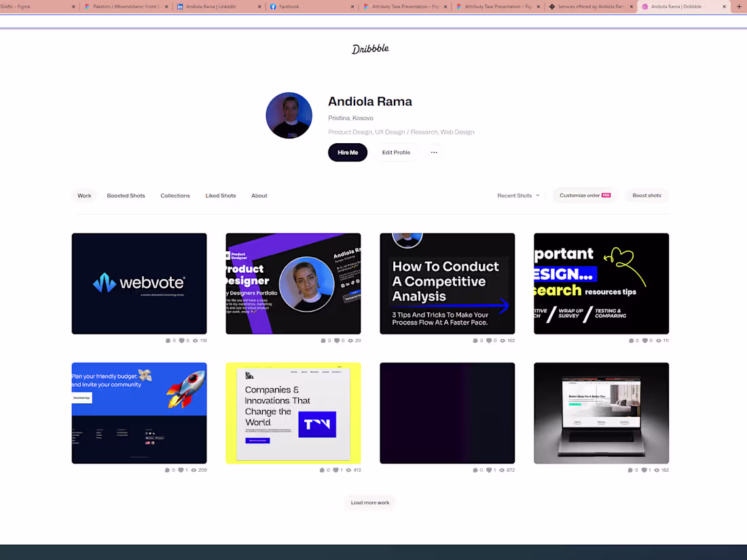
Task: Click the Pristina, Kosovo location text
Action: [x=350, y=118]
